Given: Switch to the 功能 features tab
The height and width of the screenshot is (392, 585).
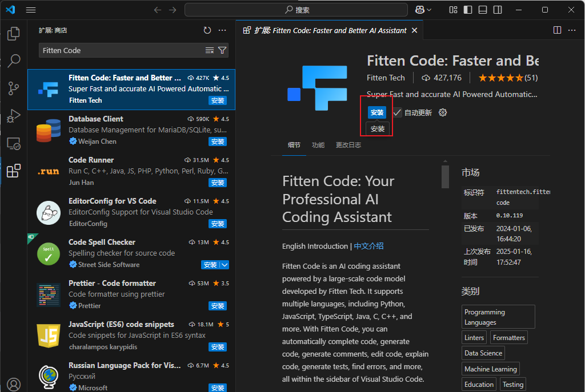Looking at the screenshot, I should (x=318, y=145).
